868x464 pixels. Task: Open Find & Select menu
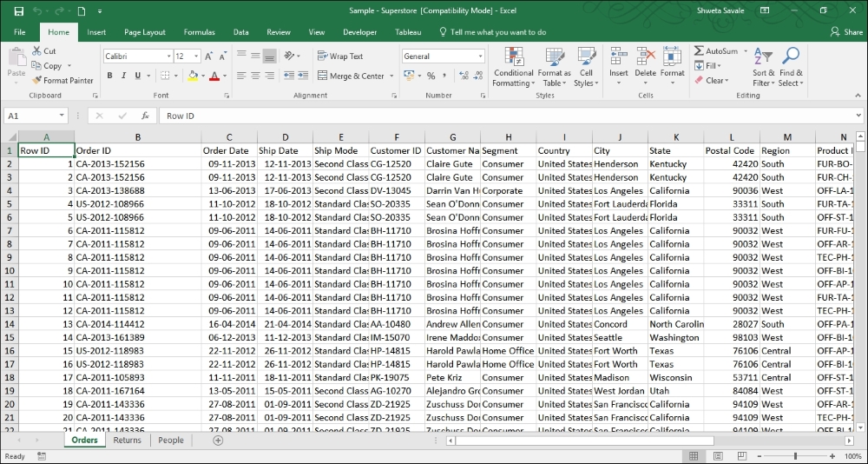click(791, 67)
